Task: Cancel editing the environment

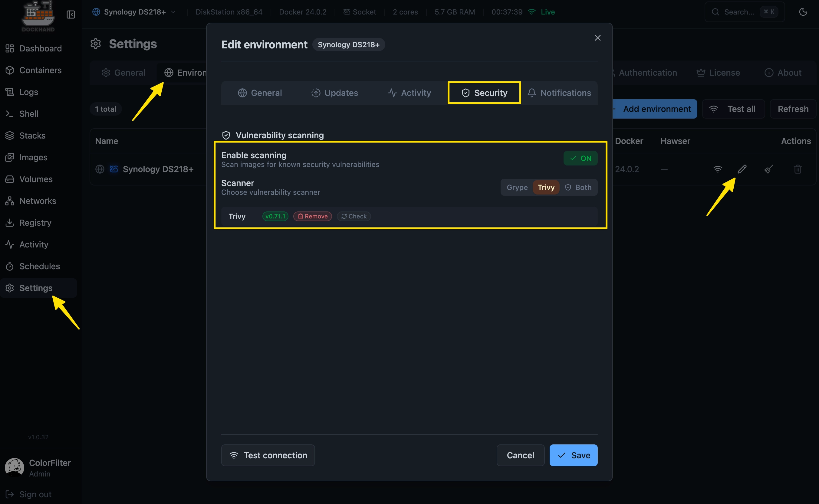Action: pos(520,455)
